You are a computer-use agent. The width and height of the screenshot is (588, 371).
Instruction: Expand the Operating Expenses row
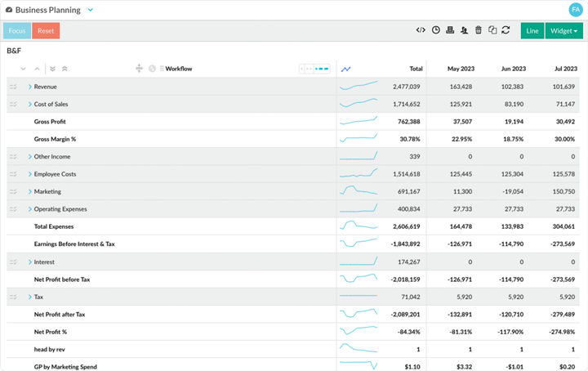(x=30, y=209)
